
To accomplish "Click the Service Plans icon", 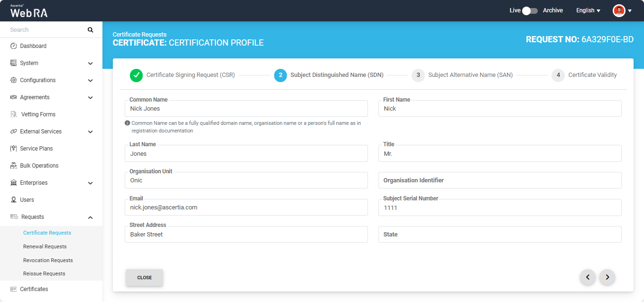I will [x=14, y=149].
